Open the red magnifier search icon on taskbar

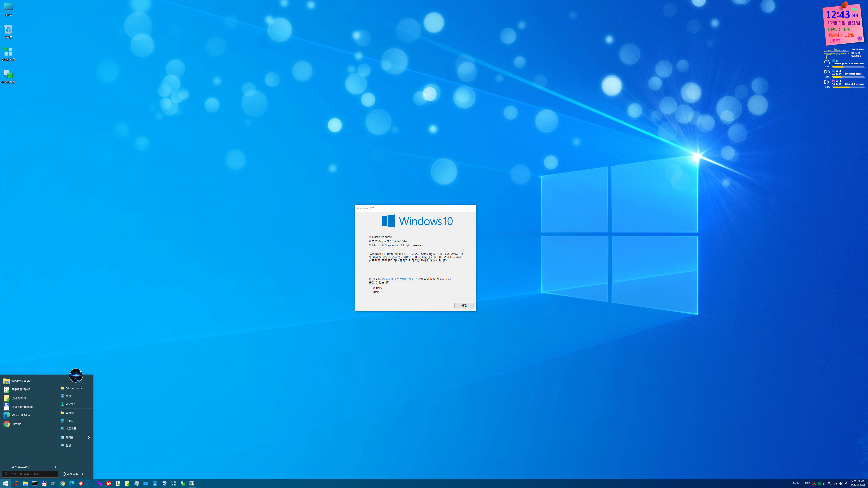point(16,483)
